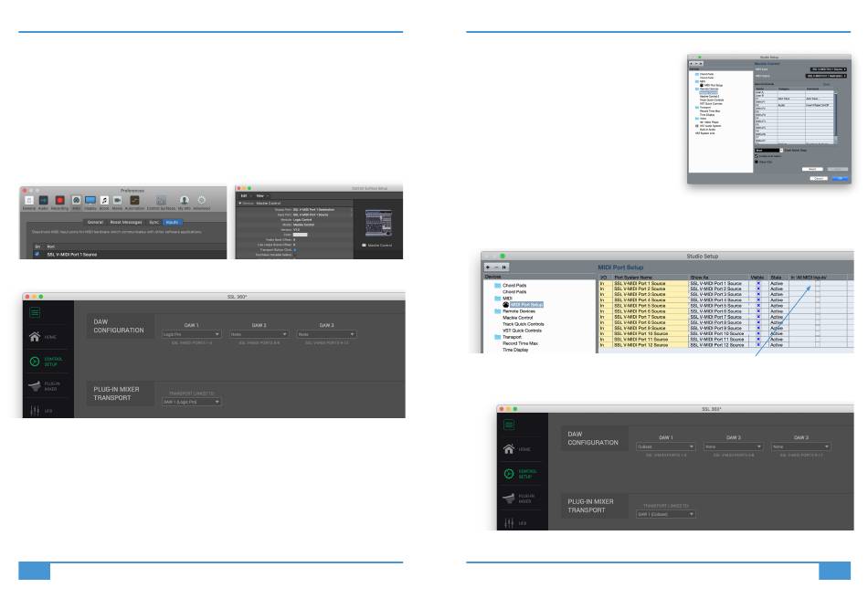This screenshot has width=868, height=609.
Task: Open Transport Linked To dropdown showing DAW 1 (Cubase)
Action: (x=665, y=514)
